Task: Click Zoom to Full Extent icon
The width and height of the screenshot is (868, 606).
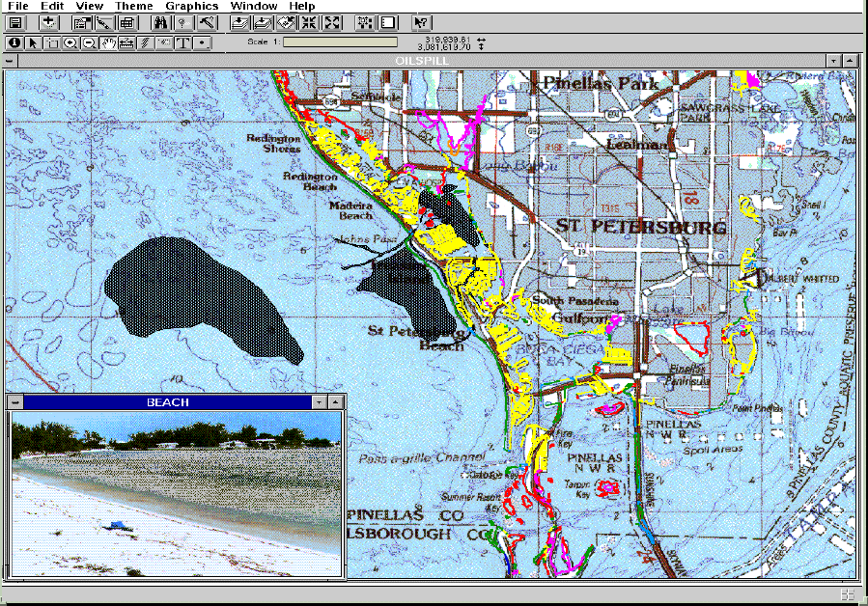Action: pyautogui.click(x=239, y=23)
